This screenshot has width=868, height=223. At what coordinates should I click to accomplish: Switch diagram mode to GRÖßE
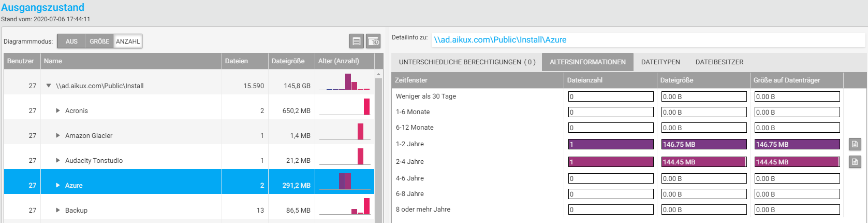point(99,41)
